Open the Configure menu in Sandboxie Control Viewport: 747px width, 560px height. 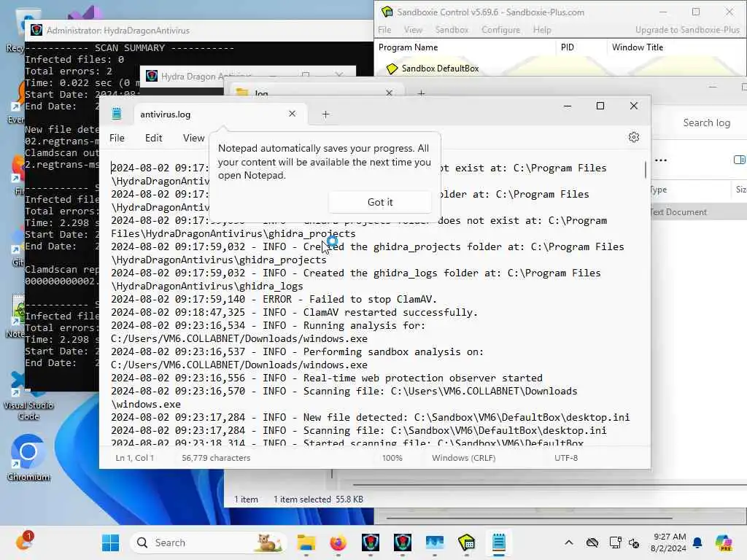coord(500,29)
